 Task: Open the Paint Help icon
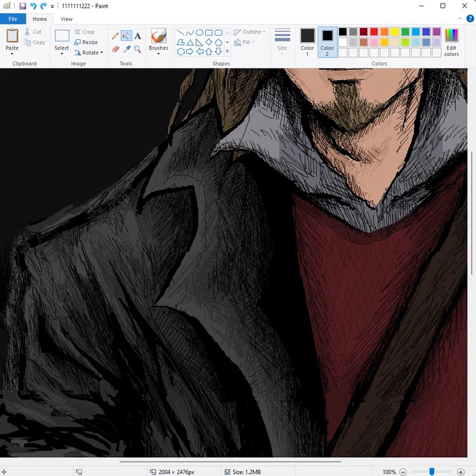click(x=470, y=19)
